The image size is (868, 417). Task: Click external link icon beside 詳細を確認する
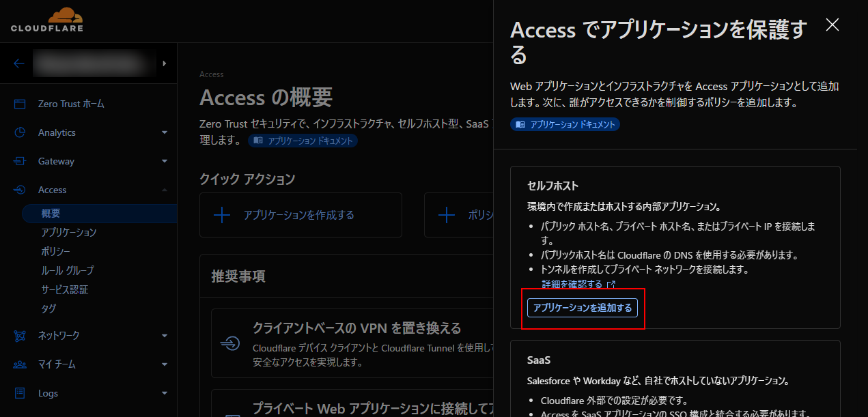coord(611,285)
